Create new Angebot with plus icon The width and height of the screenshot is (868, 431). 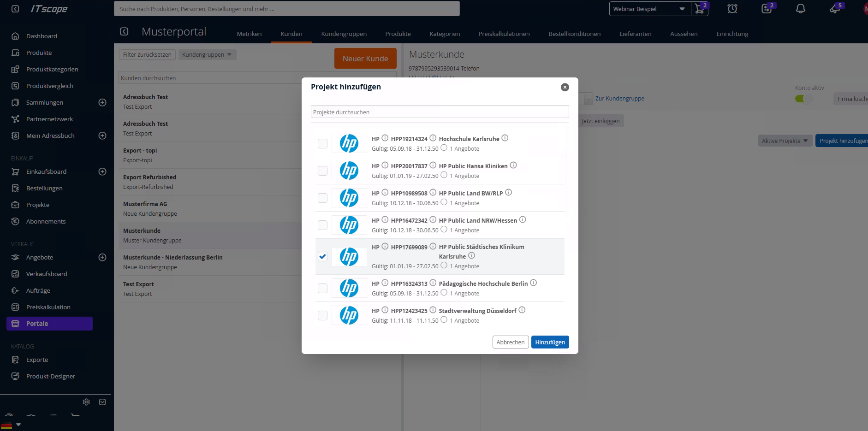[x=102, y=257]
